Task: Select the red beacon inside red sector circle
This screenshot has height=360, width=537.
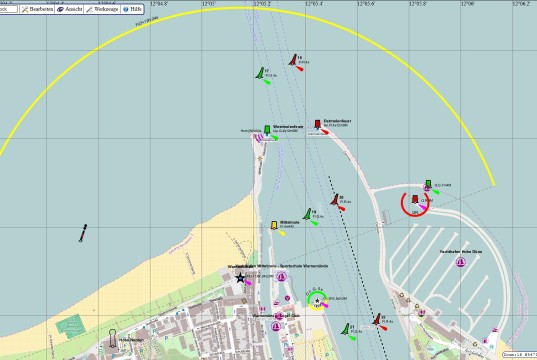Action: pos(415,199)
